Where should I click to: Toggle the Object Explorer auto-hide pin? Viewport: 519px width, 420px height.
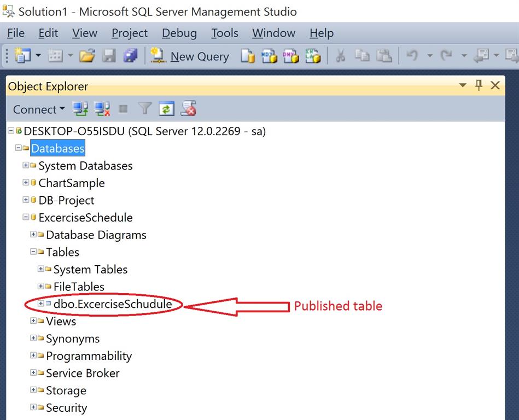479,85
